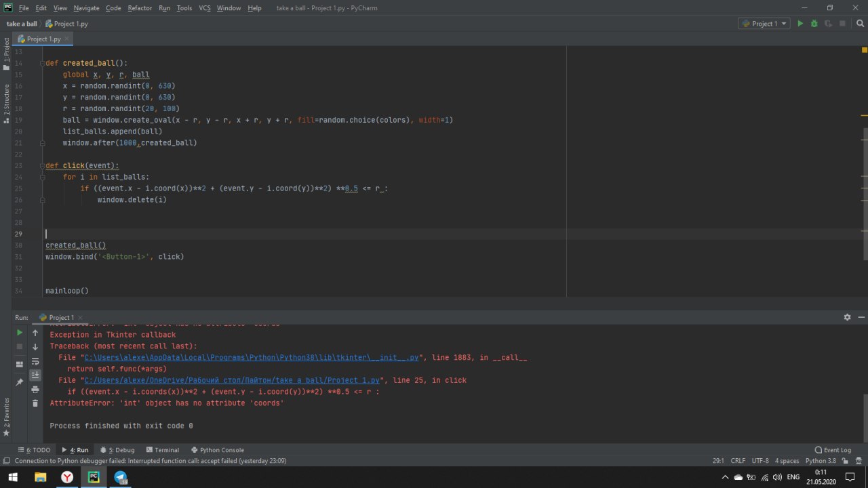Pin the Run tab
The image size is (868, 488).
pyautogui.click(x=20, y=382)
